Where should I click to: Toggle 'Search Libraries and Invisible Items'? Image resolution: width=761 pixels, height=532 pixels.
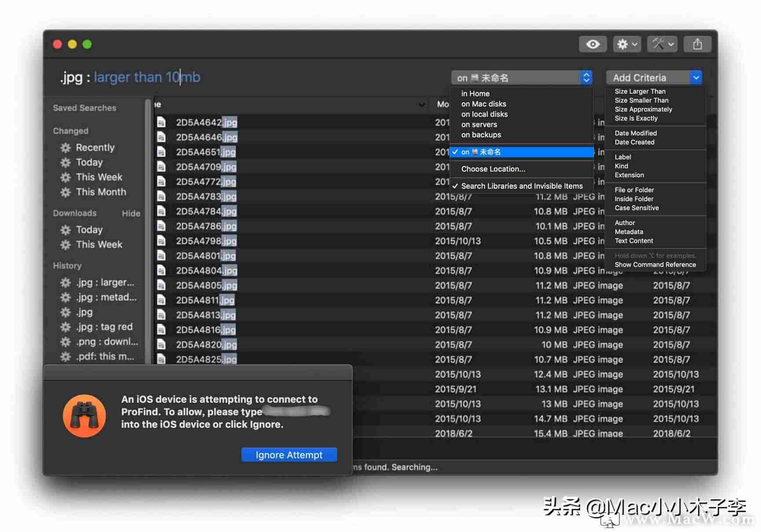click(521, 186)
